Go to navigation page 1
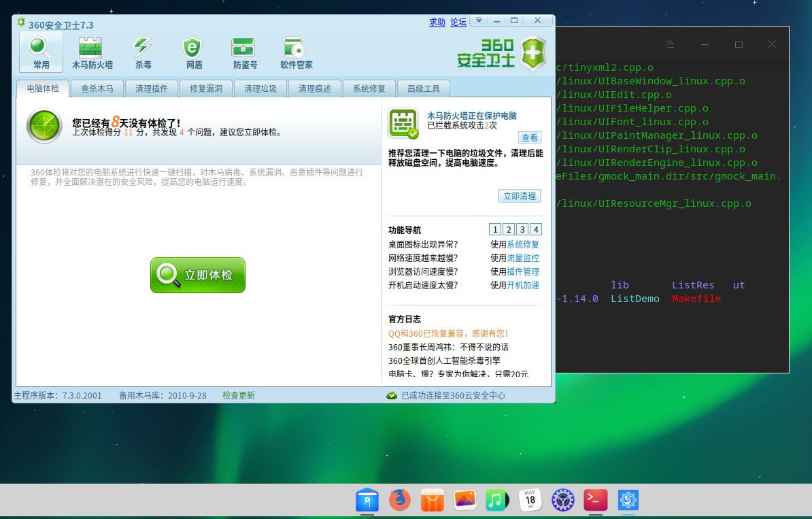Viewport: 812px width, 519px height. 495,229
